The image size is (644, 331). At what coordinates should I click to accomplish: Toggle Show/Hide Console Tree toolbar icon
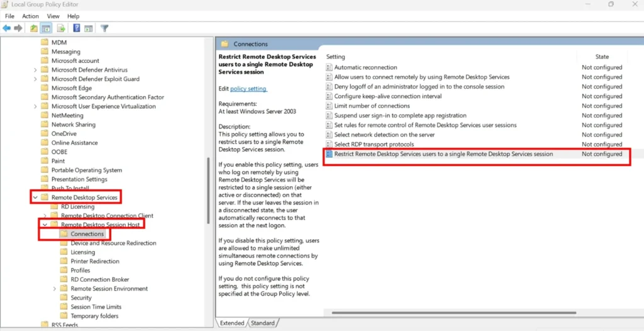click(46, 28)
